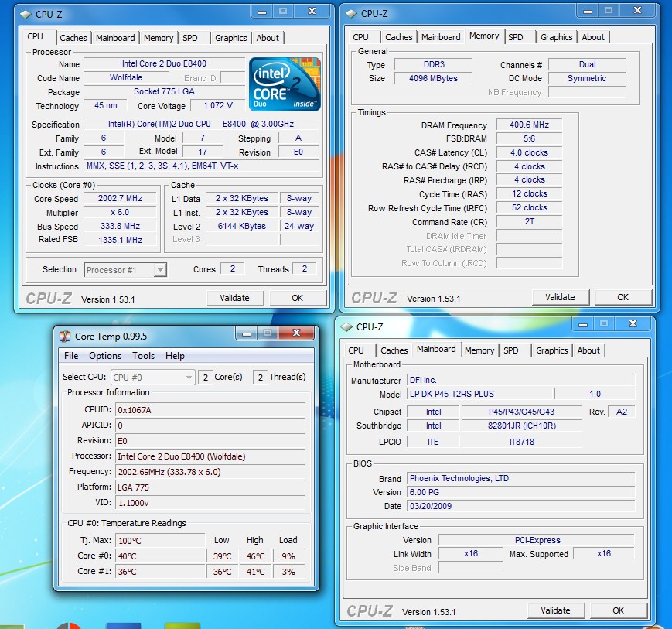Select SPD tab in Memory window
The height and width of the screenshot is (629, 672).
click(516, 37)
